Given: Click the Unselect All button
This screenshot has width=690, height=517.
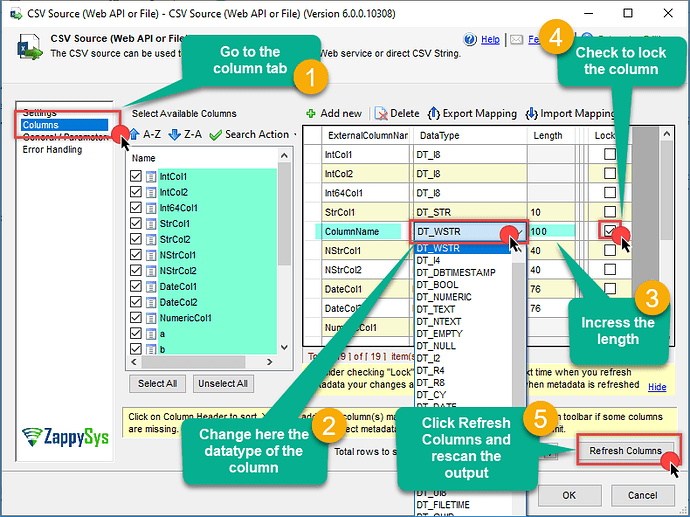Looking at the screenshot, I should pos(223,384).
